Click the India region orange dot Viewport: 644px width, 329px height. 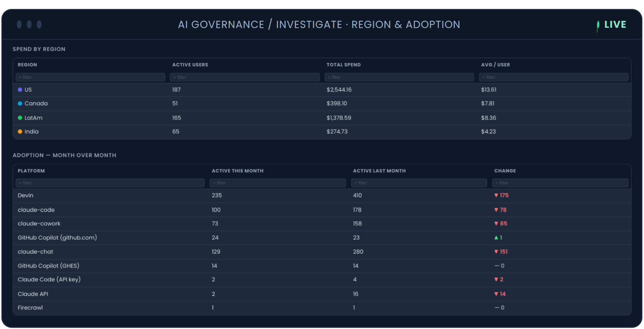[x=20, y=132]
